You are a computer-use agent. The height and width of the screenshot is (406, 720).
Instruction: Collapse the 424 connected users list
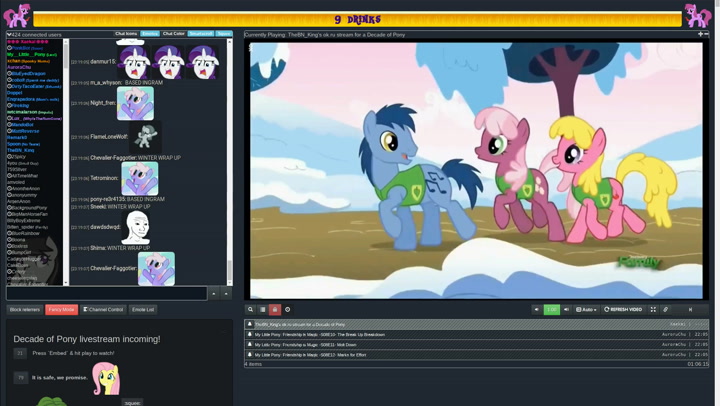click(9, 34)
